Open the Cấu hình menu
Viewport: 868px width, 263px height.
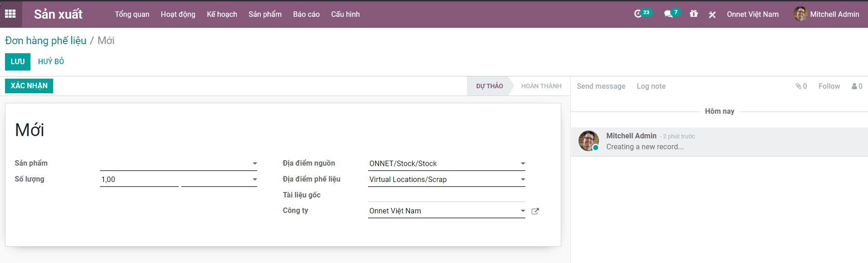pos(345,14)
